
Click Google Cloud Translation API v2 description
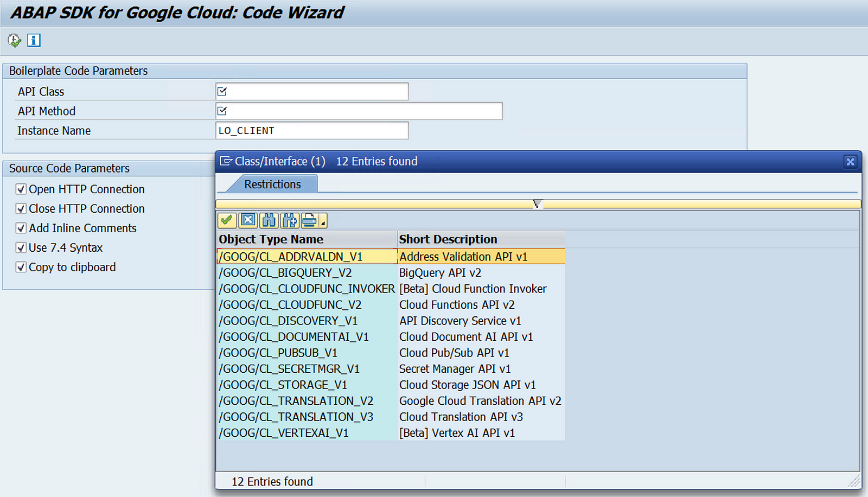[480, 401]
